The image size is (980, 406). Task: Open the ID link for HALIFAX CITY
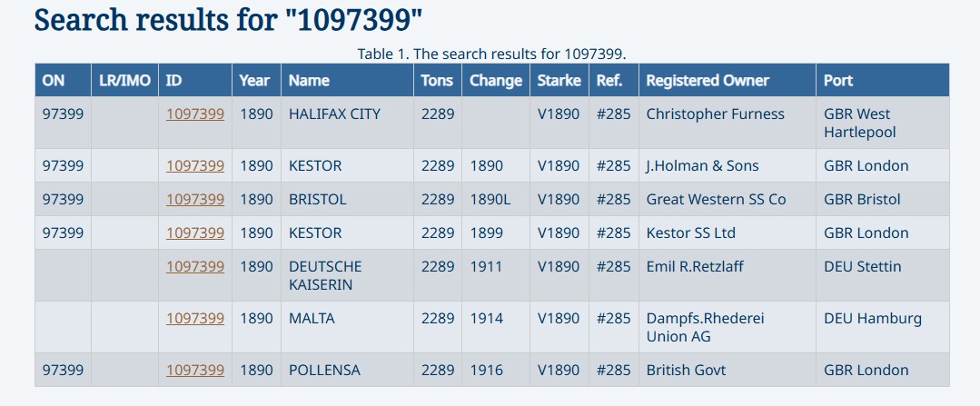tap(194, 114)
